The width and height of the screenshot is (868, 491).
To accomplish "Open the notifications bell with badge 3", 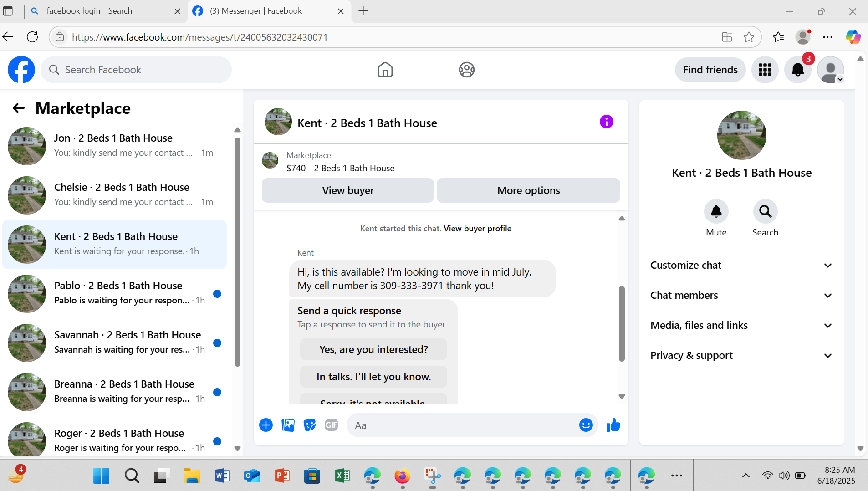I will pos(797,70).
